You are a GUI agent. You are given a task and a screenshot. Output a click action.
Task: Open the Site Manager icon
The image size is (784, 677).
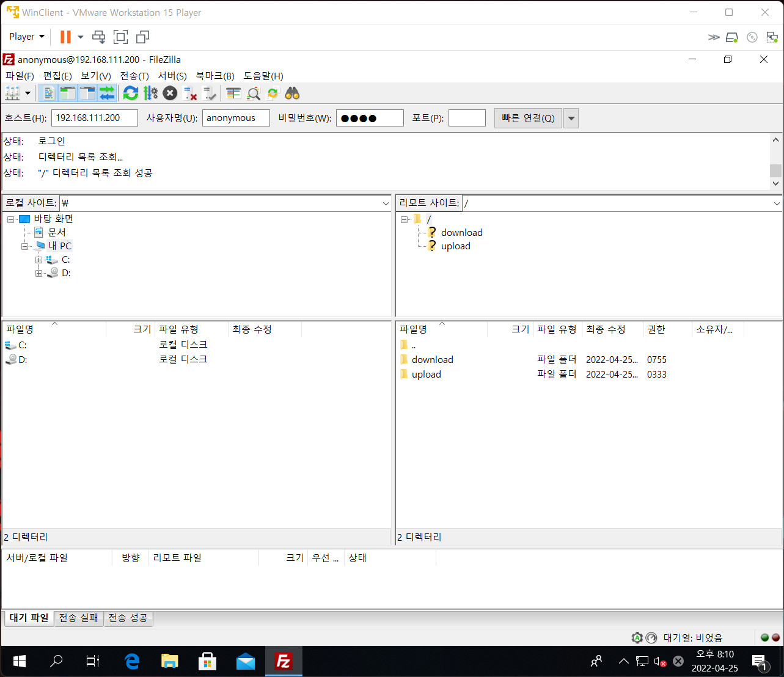(x=12, y=93)
